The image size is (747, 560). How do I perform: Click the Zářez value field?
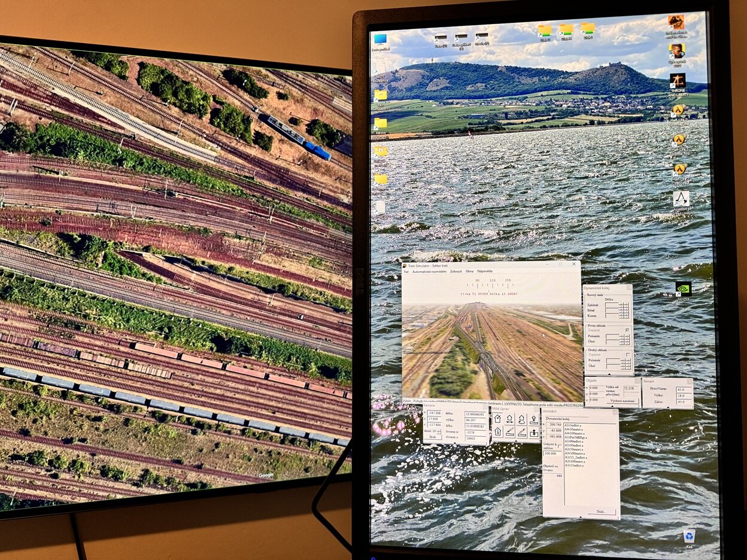[x=684, y=402]
